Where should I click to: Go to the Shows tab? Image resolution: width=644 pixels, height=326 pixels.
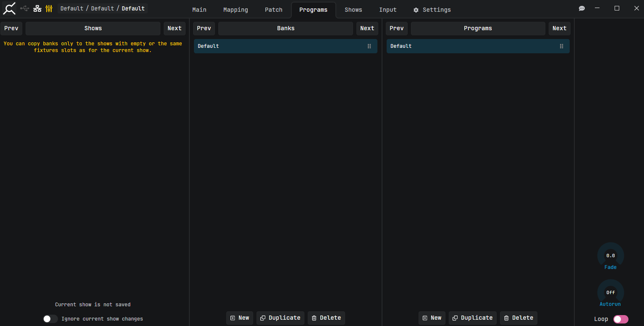tap(353, 10)
